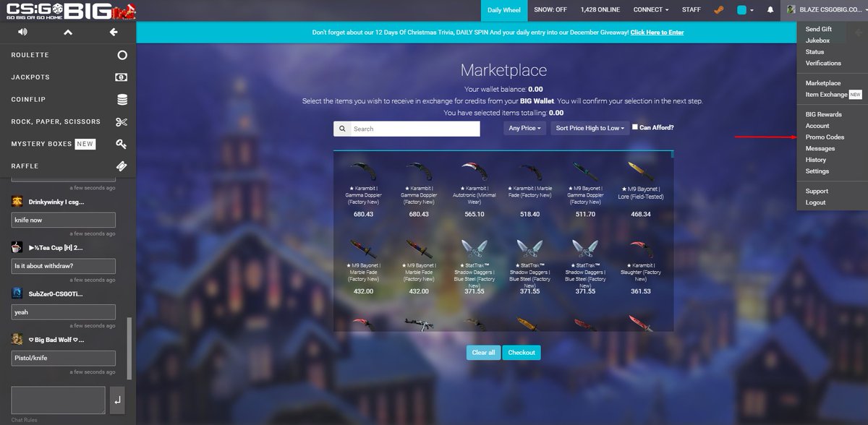
Task: Open notifications with the bell icon
Action: [x=770, y=10]
